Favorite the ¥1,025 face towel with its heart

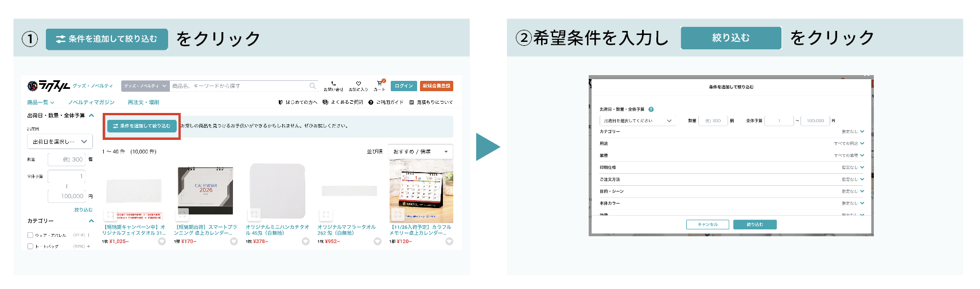coord(162,241)
